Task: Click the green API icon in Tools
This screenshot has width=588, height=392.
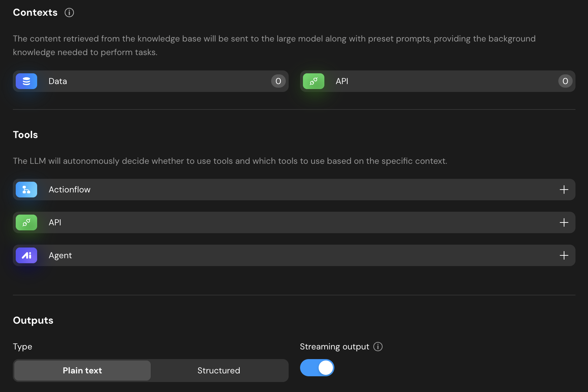Action: 26,222
